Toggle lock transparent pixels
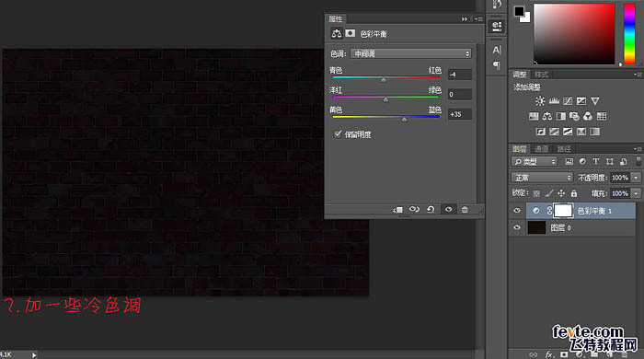 (x=536, y=193)
